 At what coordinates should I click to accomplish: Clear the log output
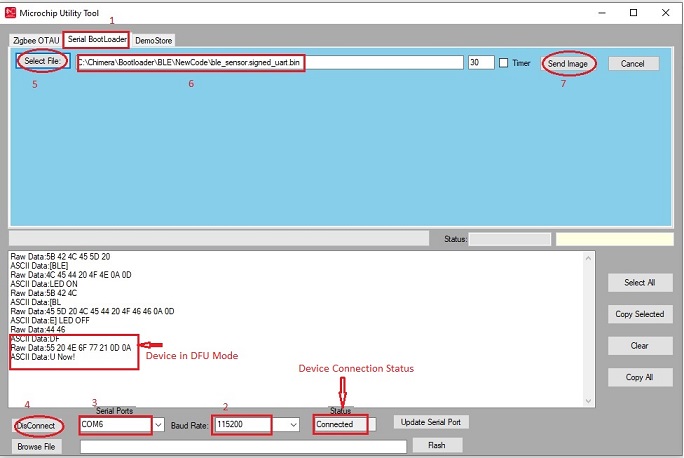pyautogui.click(x=640, y=345)
